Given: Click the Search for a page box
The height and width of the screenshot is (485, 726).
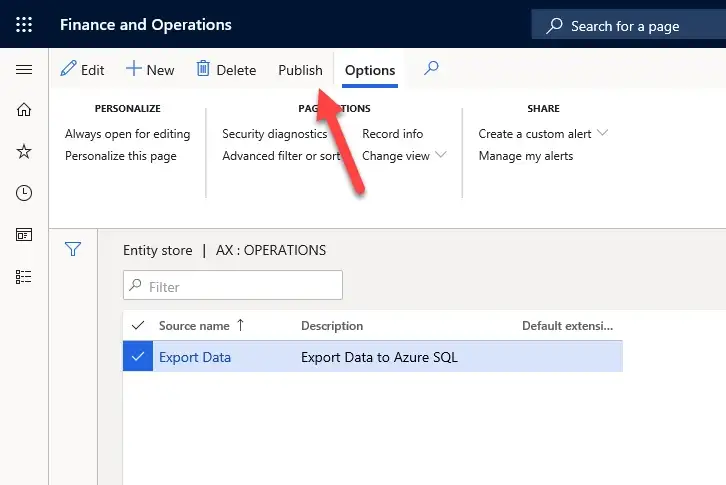Looking at the screenshot, I should coord(628,25).
